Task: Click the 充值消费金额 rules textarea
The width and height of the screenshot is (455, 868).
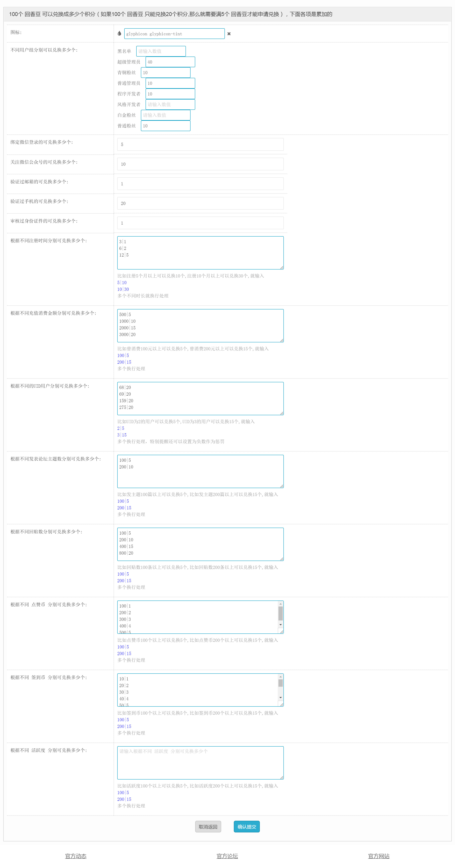Action: [200, 326]
